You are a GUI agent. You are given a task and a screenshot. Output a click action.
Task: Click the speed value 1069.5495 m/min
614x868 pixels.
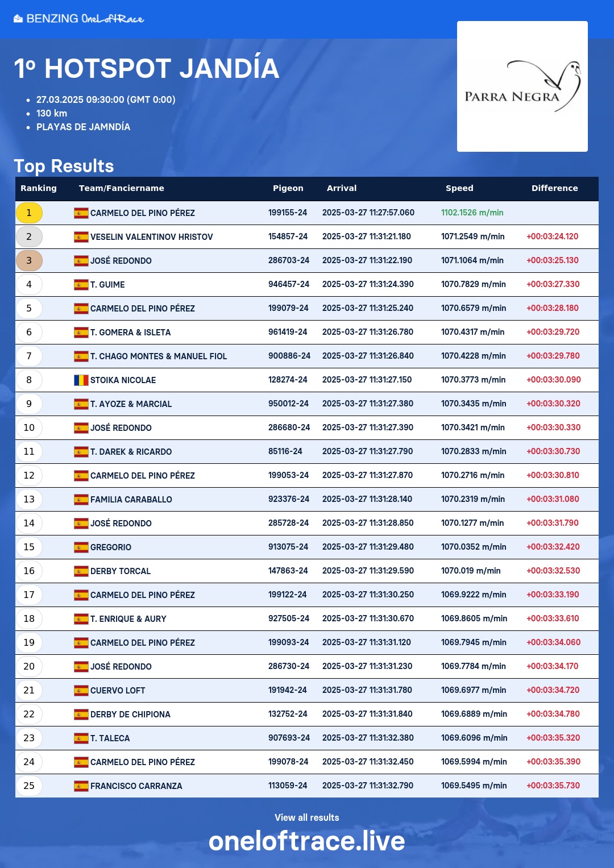pos(474,786)
